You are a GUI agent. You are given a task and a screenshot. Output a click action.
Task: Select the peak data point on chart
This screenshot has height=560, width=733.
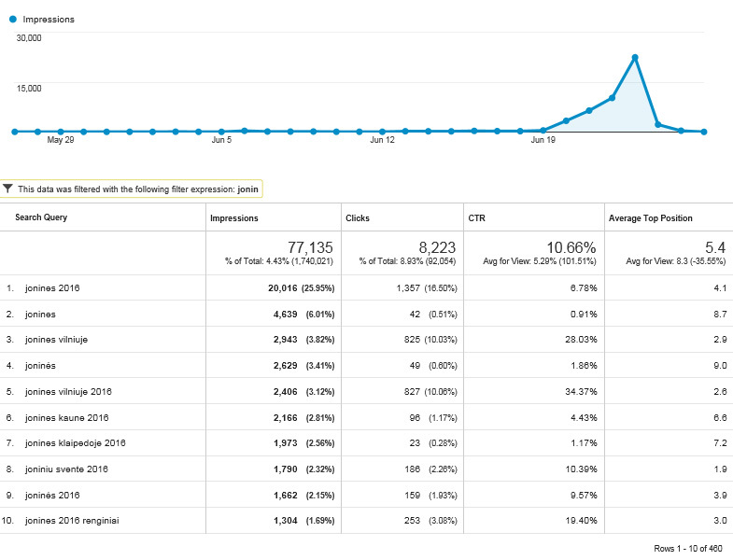(635, 58)
